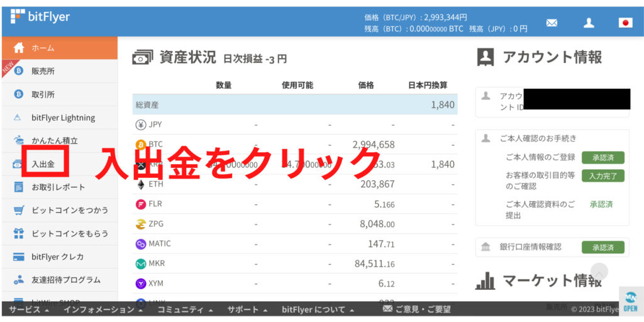Screen dimensions: 644x322
Task: Open bitFlyer Lightning from the sidebar
Action: 60,118
